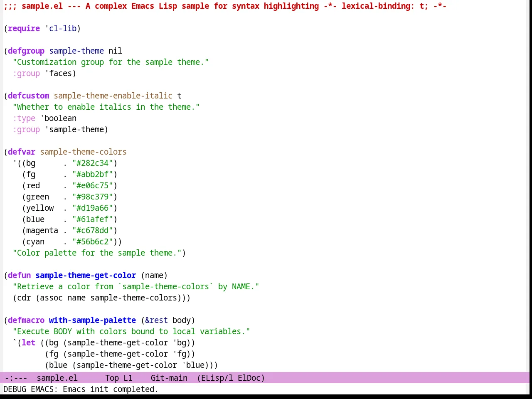Image resolution: width=532 pixels, height=399 pixels.
Task: Click the 'ELisp/l' major mode indicator
Action: pyautogui.click(x=217, y=378)
